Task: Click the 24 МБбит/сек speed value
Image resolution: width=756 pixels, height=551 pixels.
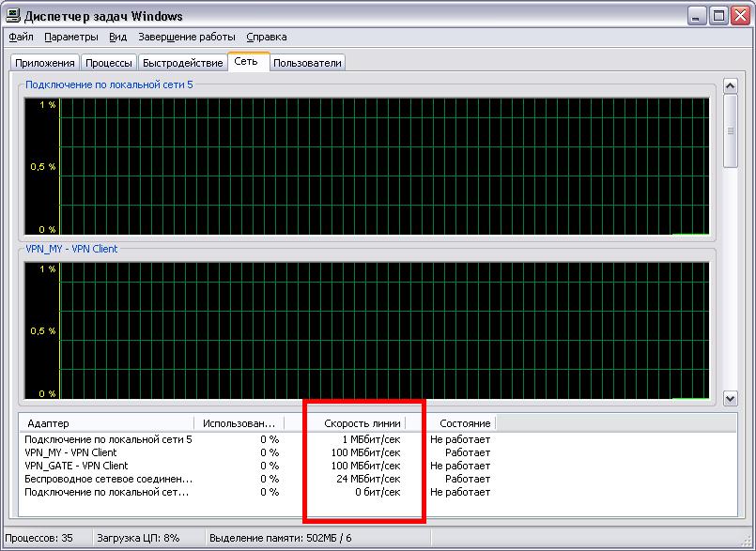Action: pos(368,479)
